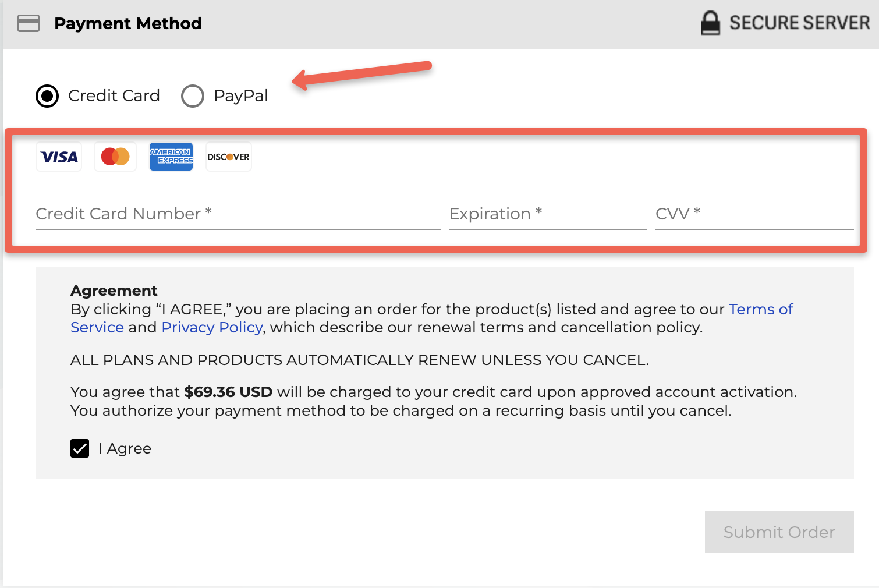The image size is (879, 588).
Task: Click the Agreement section header
Action: point(114,291)
